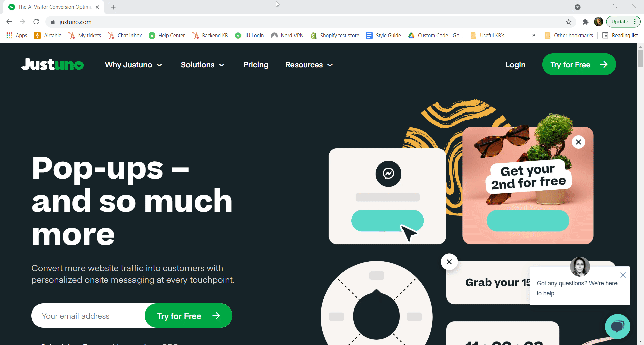Open the Shopify test store bookmark
The image size is (644, 345).
(335, 36)
